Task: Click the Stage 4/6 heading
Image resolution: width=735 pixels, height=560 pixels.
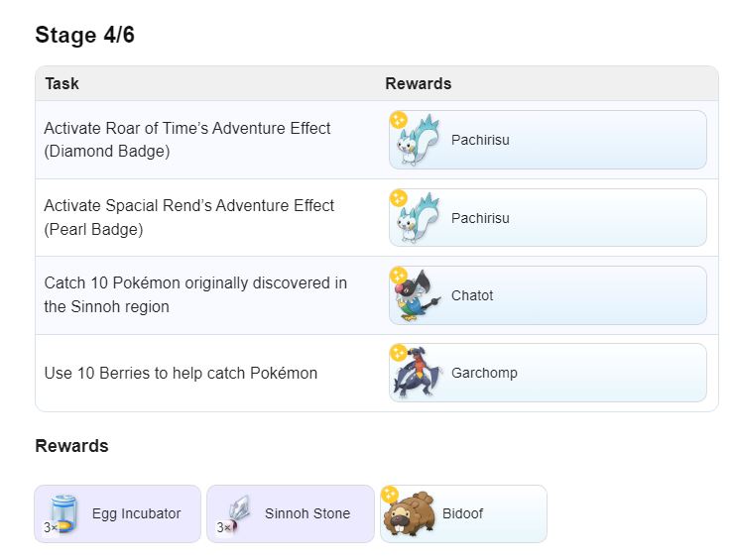Action: (84, 36)
